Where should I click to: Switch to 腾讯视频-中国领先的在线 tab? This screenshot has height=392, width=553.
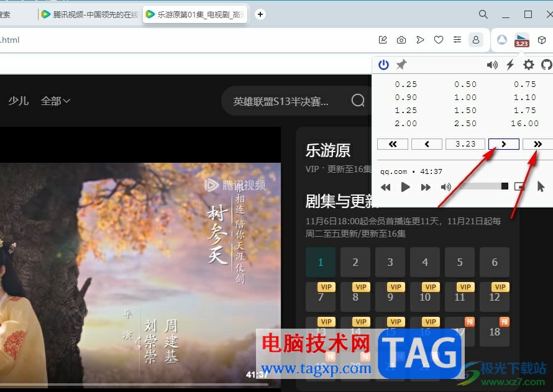(x=89, y=14)
